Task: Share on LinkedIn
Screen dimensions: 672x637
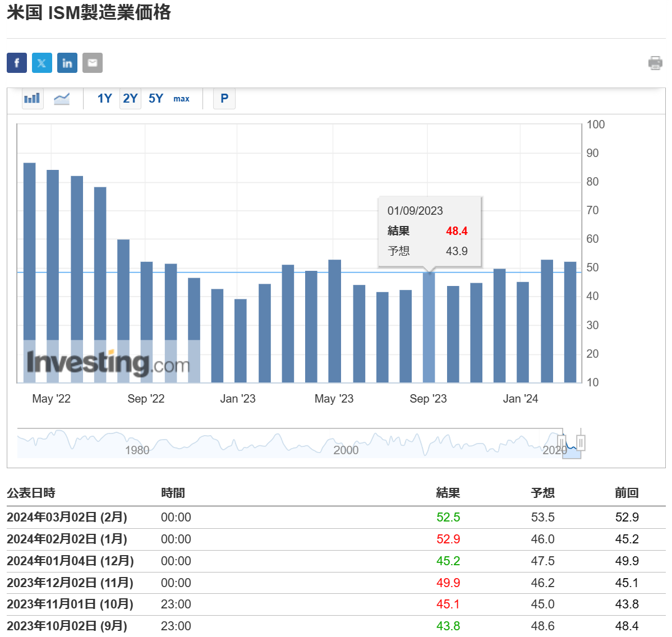Action: pos(67,63)
